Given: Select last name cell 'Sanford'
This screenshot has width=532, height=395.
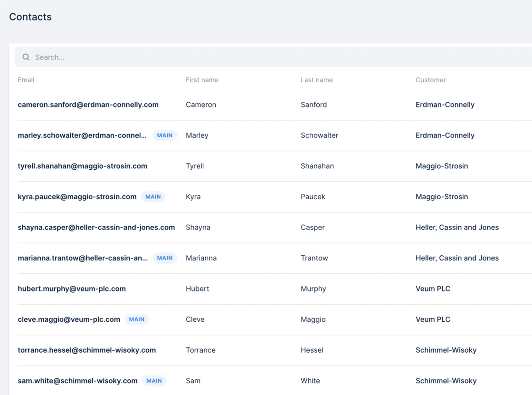Looking at the screenshot, I should (314, 105).
